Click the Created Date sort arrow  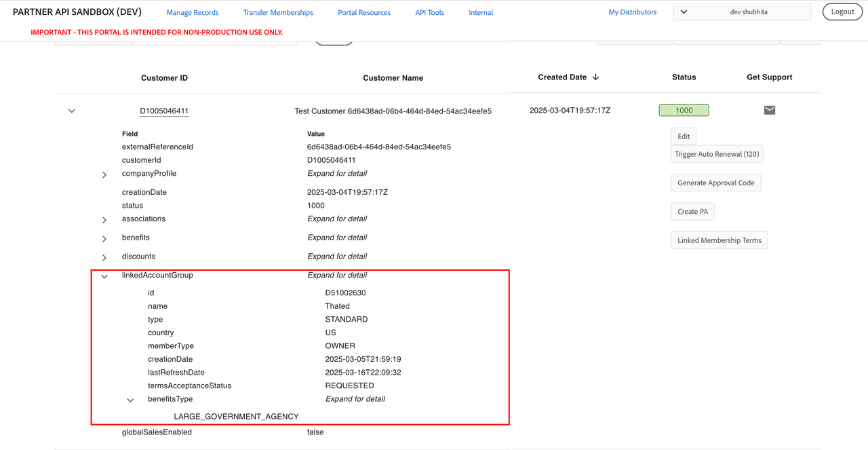(595, 77)
